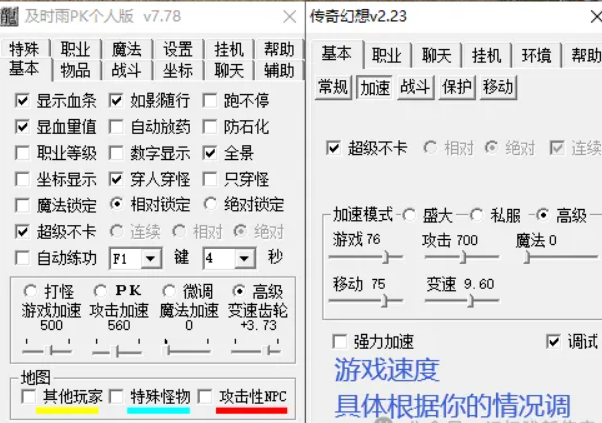The height and width of the screenshot is (423, 602).
Task: Uncheck the 全景 checkbox
Action: point(210,153)
